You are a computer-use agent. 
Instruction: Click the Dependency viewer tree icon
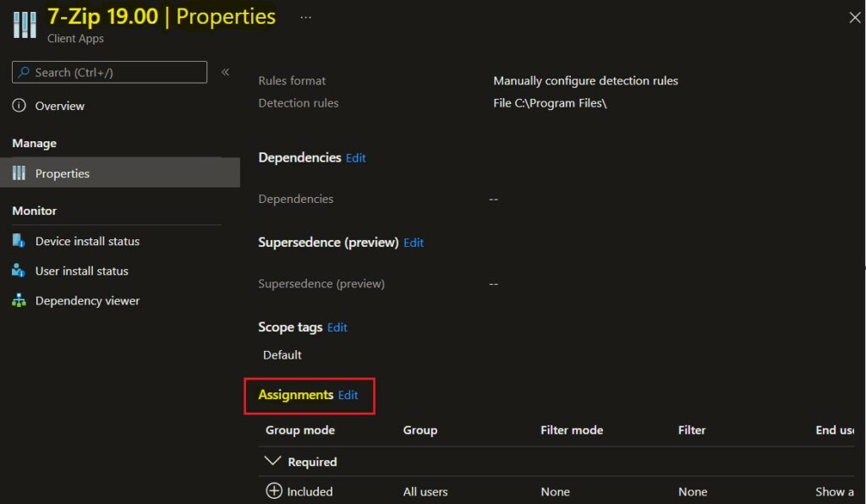tap(19, 300)
